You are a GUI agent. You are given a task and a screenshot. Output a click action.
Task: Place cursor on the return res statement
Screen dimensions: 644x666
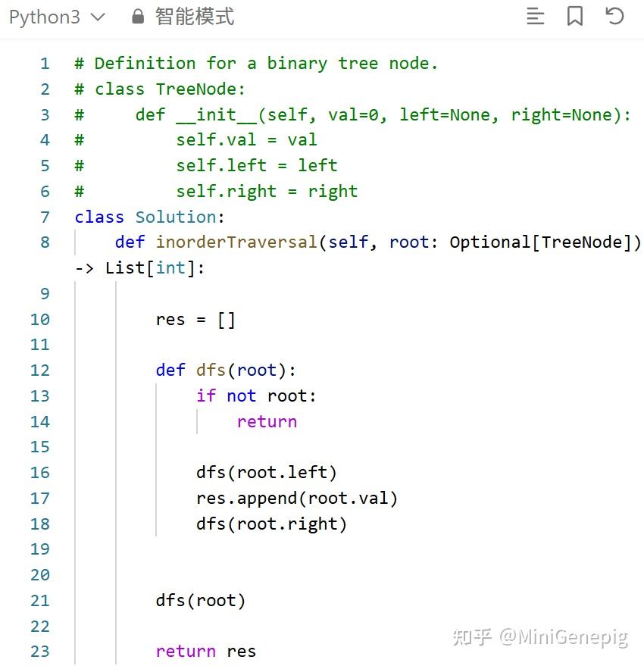pyautogui.click(x=205, y=651)
